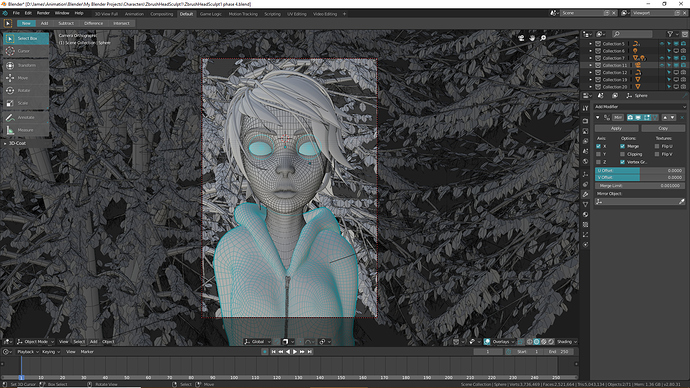
Task: Enable the Clipping checkbox
Action: (622, 154)
